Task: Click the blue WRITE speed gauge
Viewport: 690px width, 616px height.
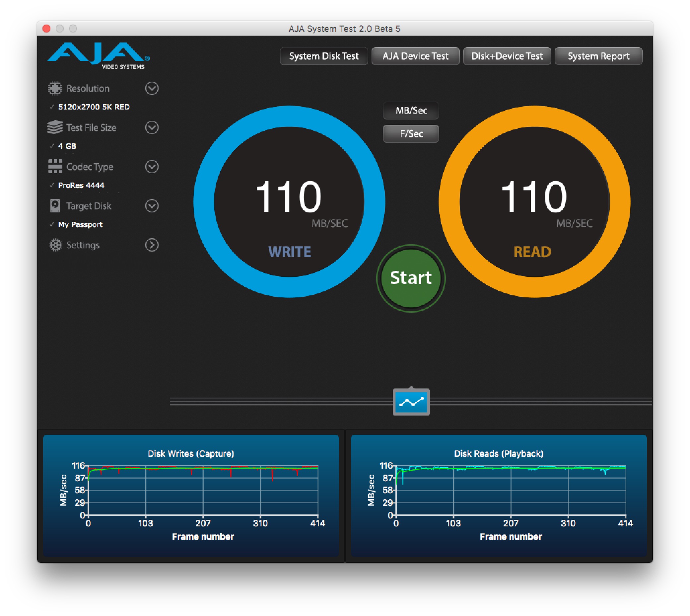Action: tap(289, 202)
